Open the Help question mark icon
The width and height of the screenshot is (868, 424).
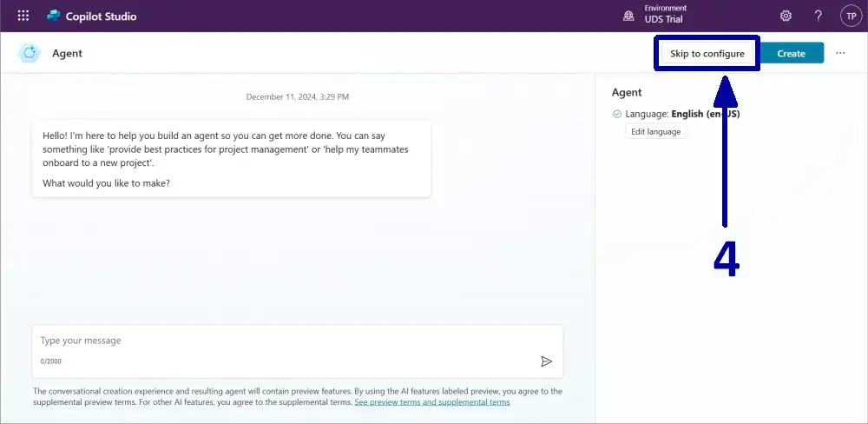819,16
